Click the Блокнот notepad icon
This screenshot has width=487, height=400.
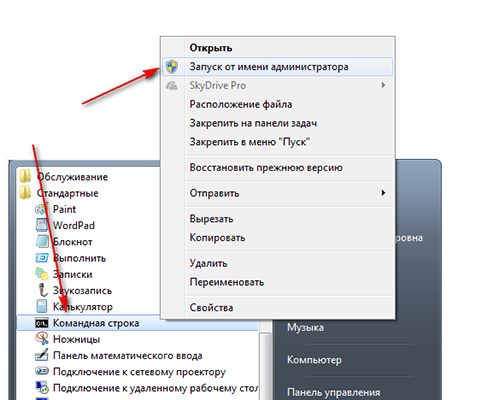tap(42, 242)
